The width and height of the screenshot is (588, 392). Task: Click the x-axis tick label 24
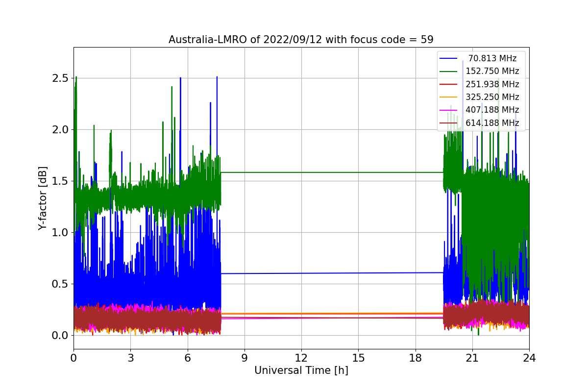coord(529,358)
